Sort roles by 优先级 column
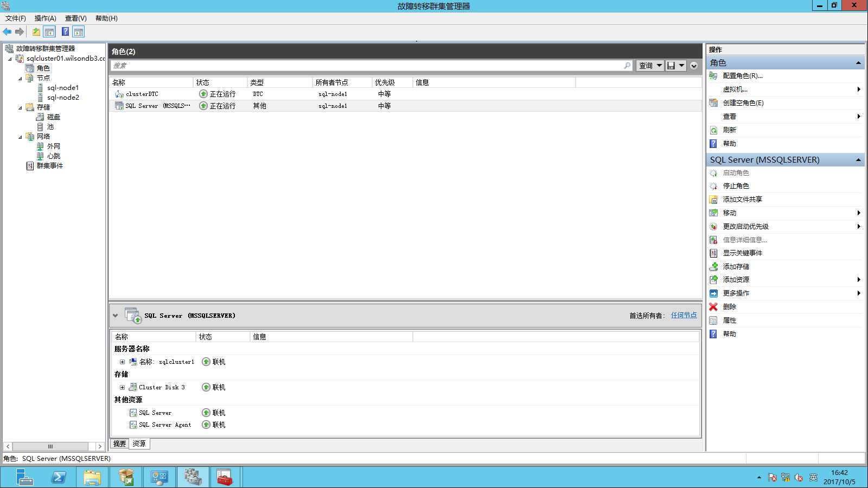 392,82
